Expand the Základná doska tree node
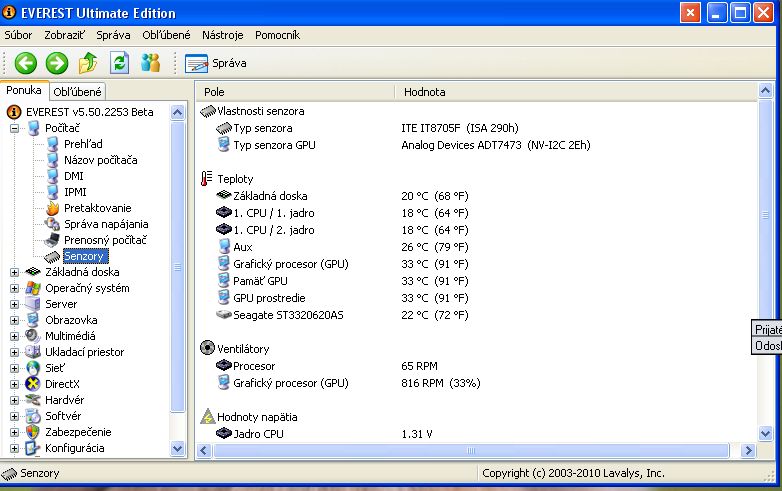This screenshot has height=491, width=782. coord(15,272)
